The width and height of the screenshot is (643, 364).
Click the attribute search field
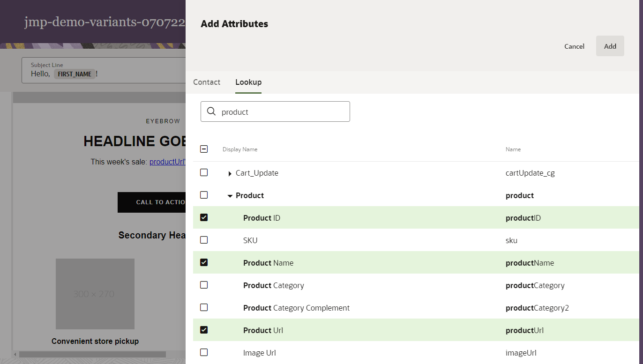[x=281, y=112]
